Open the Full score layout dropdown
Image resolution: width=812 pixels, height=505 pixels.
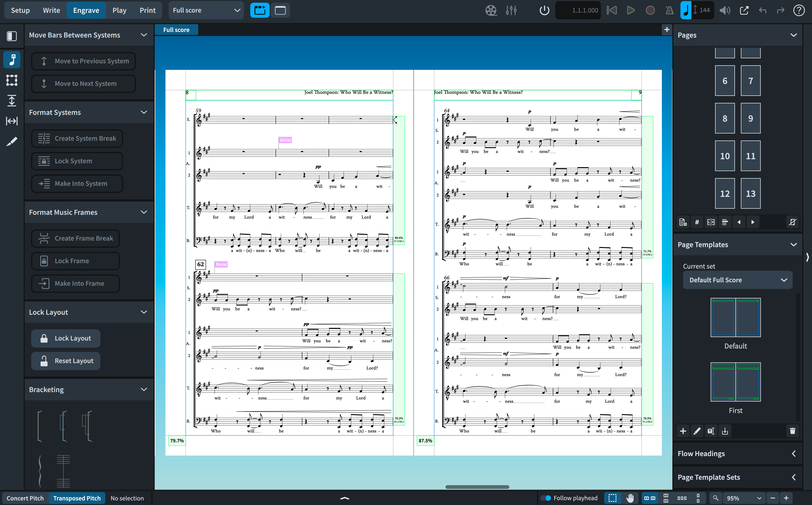pyautogui.click(x=206, y=10)
